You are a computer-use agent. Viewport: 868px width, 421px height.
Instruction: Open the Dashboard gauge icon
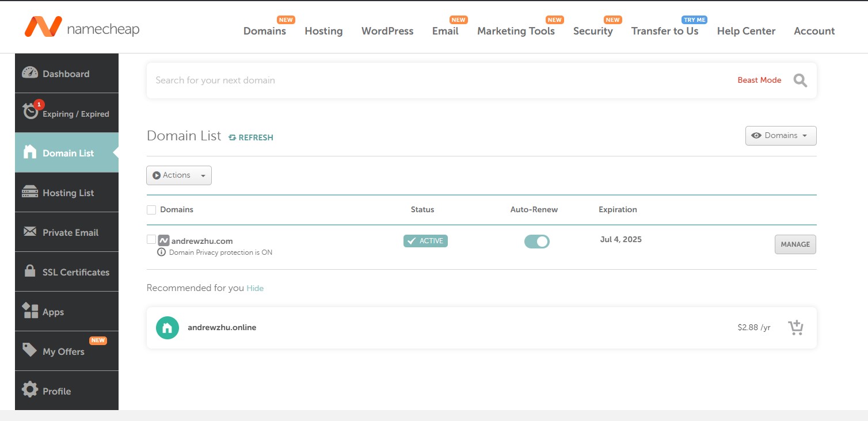pyautogui.click(x=30, y=73)
